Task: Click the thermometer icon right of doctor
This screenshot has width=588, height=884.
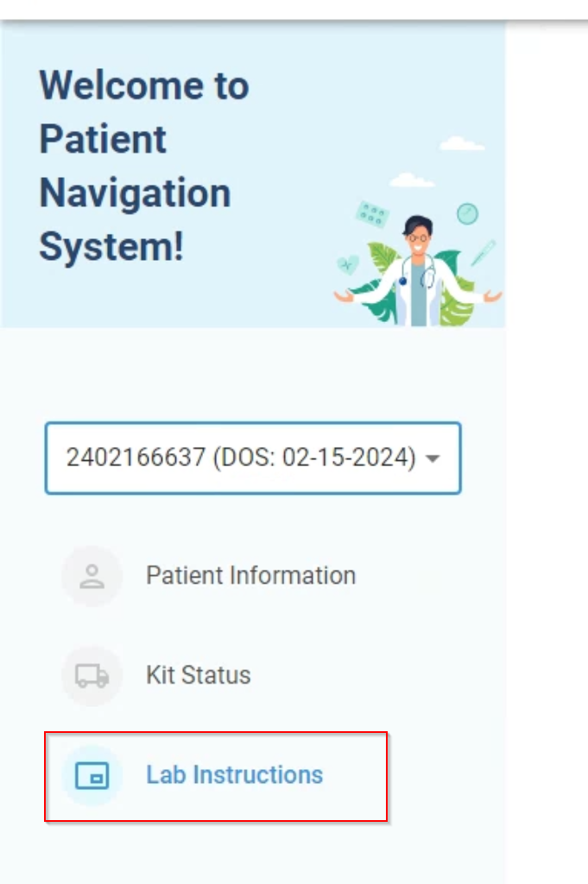Action: (484, 252)
